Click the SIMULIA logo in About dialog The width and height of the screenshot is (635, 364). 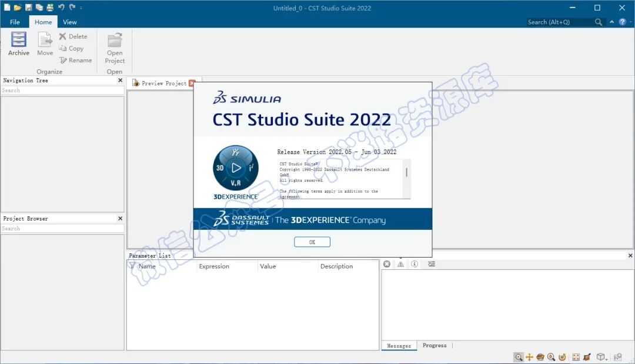coord(247,98)
